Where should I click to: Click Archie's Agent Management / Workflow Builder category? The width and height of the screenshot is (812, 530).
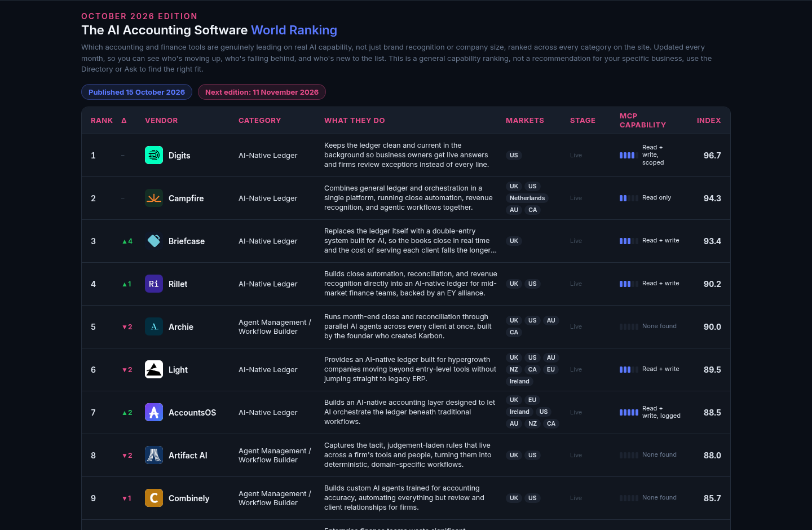point(275,327)
